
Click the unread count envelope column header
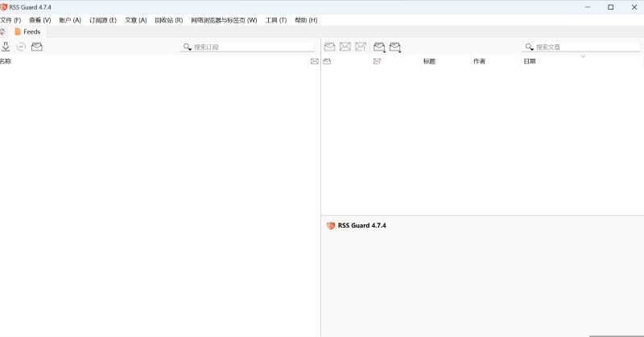(315, 61)
